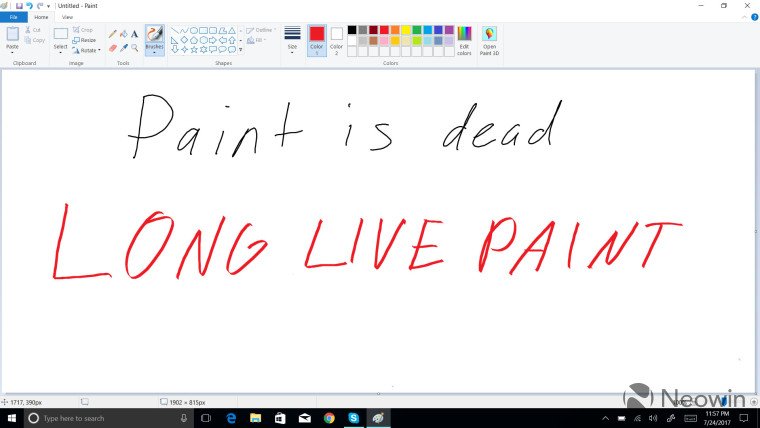Viewport: 760px width, 428px height.
Task: Open the Quick Access Toolbar customize arrow
Action: coord(48,6)
